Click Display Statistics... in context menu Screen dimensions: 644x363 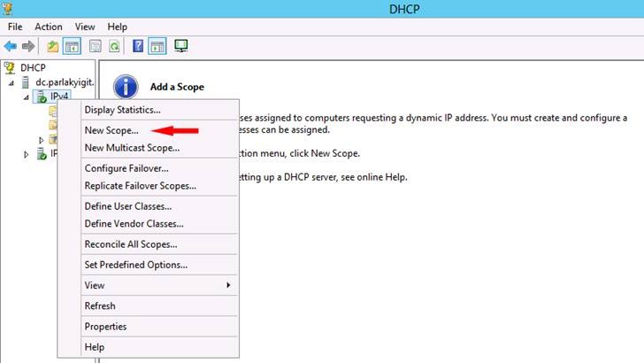pyautogui.click(x=122, y=110)
